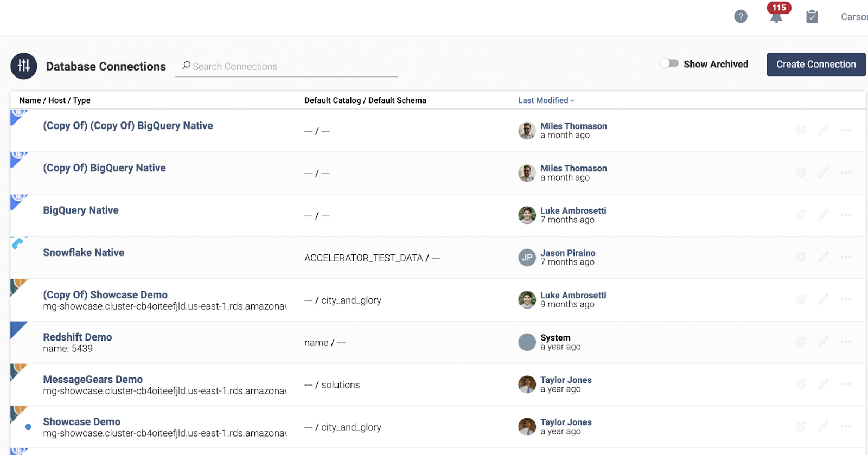
Task: Click System modifier name in Redshift row
Action: (x=556, y=338)
